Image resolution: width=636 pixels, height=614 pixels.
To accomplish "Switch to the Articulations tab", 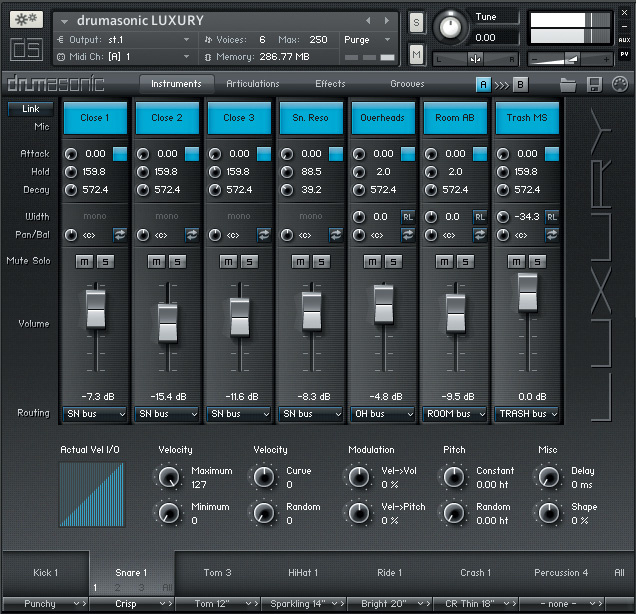I will coord(253,84).
